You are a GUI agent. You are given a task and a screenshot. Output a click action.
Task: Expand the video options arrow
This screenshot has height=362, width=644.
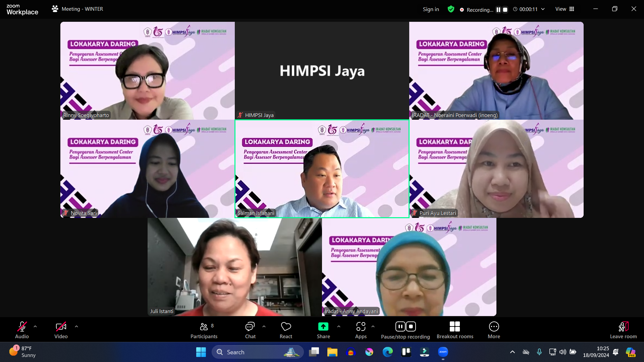click(x=76, y=326)
